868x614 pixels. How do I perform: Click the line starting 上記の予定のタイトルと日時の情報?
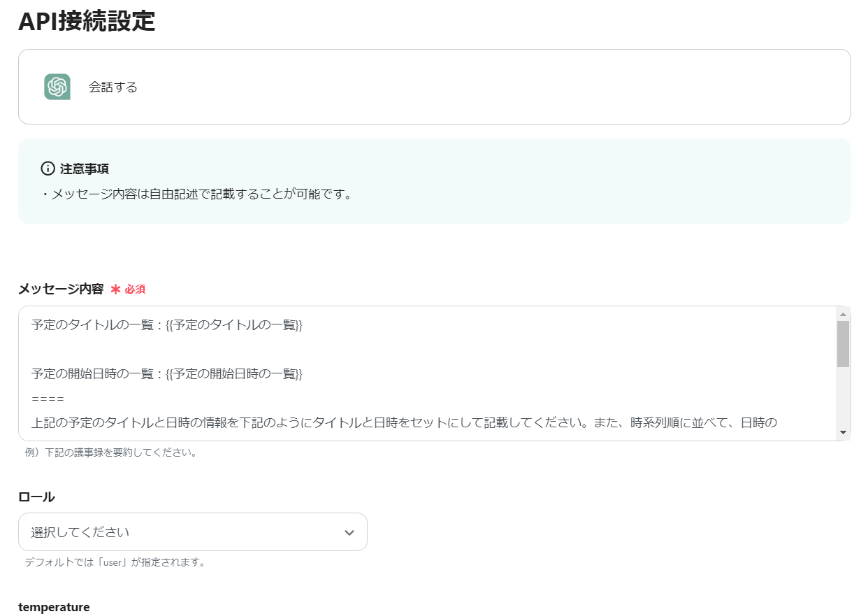pos(404,422)
